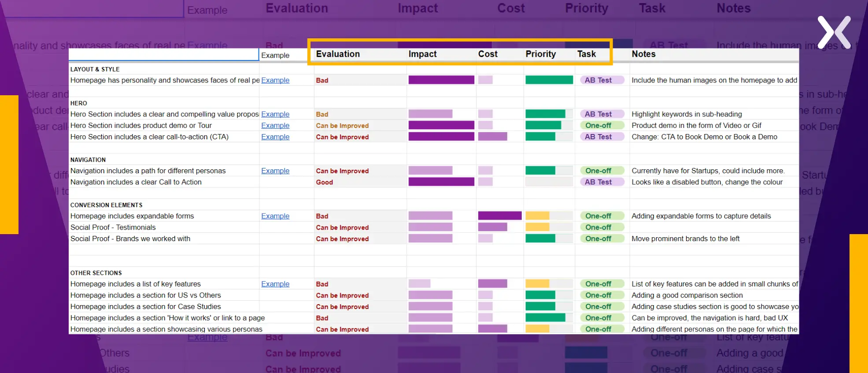Click Bad evaluation in 'How it works' row
The image size is (868, 373).
point(322,318)
